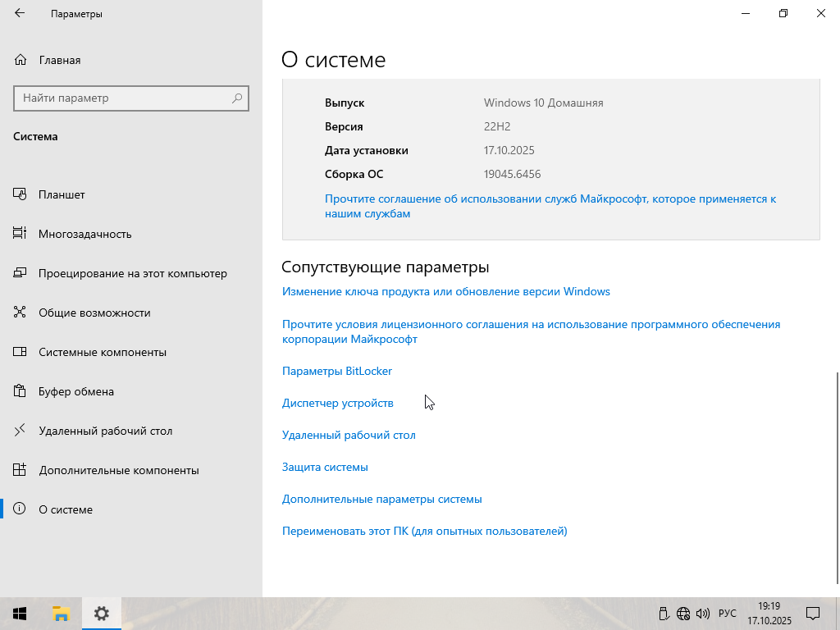Go to Главная home page

pyautogui.click(x=59, y=60)
